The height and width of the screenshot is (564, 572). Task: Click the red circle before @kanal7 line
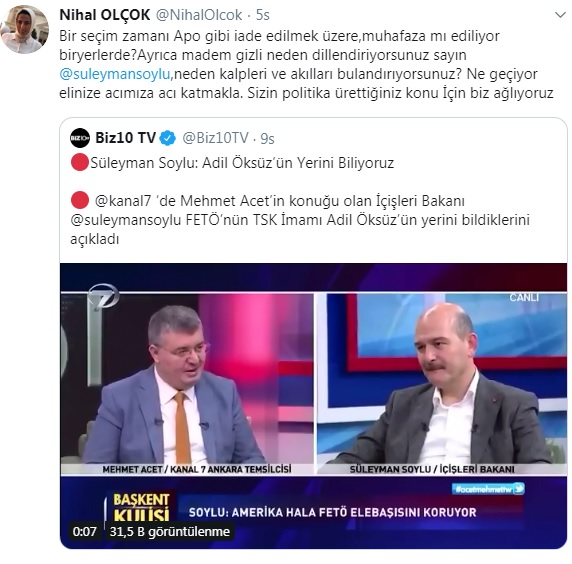80,200
